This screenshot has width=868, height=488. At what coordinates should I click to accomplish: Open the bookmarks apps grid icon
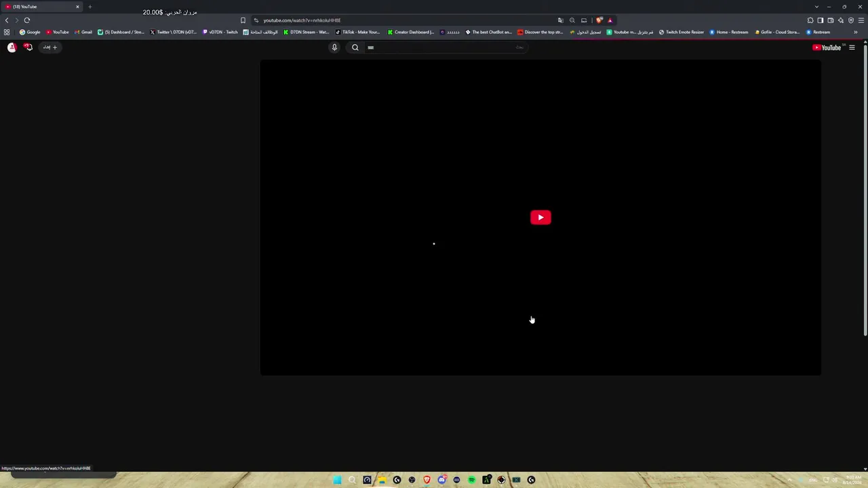point(7,32)
